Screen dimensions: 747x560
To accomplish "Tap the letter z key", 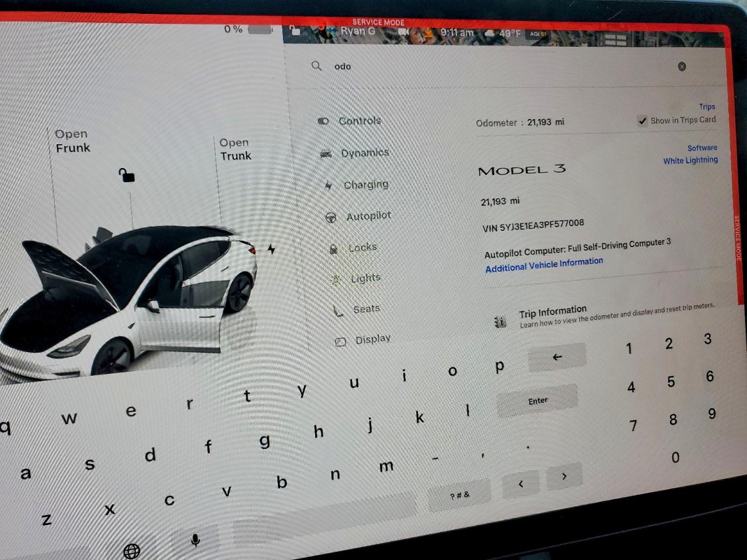I will click(x=47, y=520).
